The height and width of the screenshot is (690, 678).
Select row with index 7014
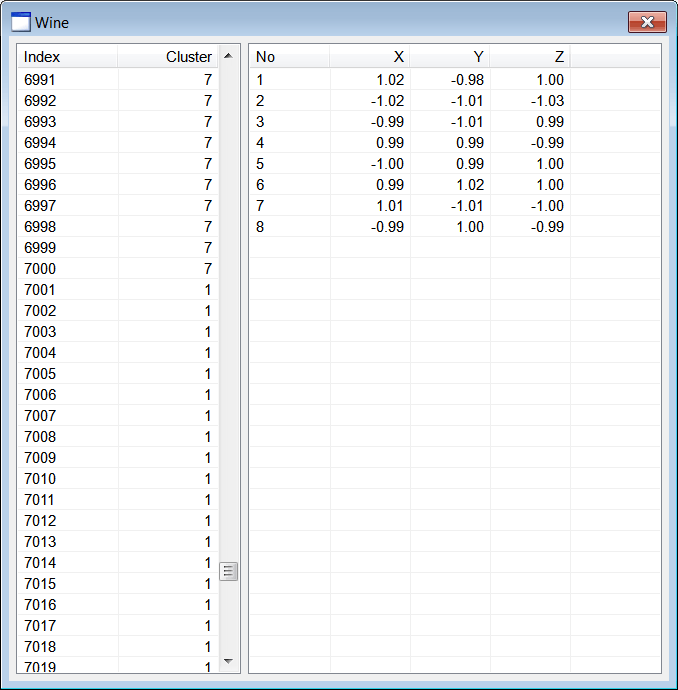[118, 562]
